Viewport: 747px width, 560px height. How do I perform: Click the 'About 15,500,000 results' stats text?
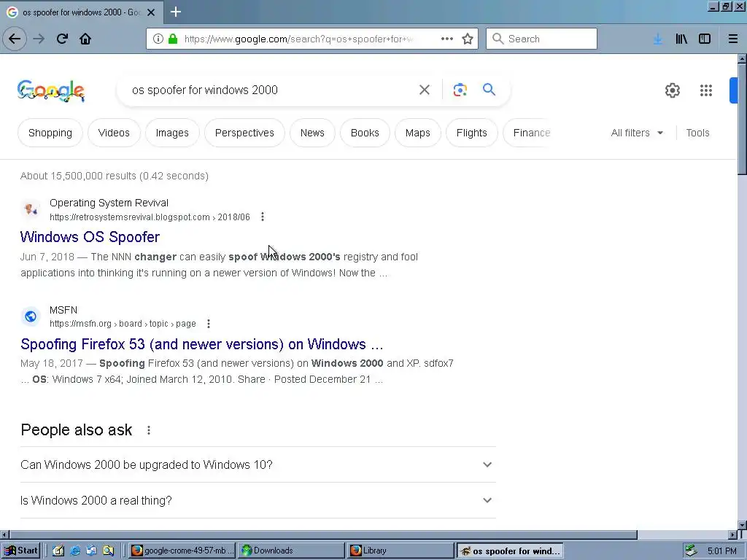pyautogui.click(x=115, y=176)
